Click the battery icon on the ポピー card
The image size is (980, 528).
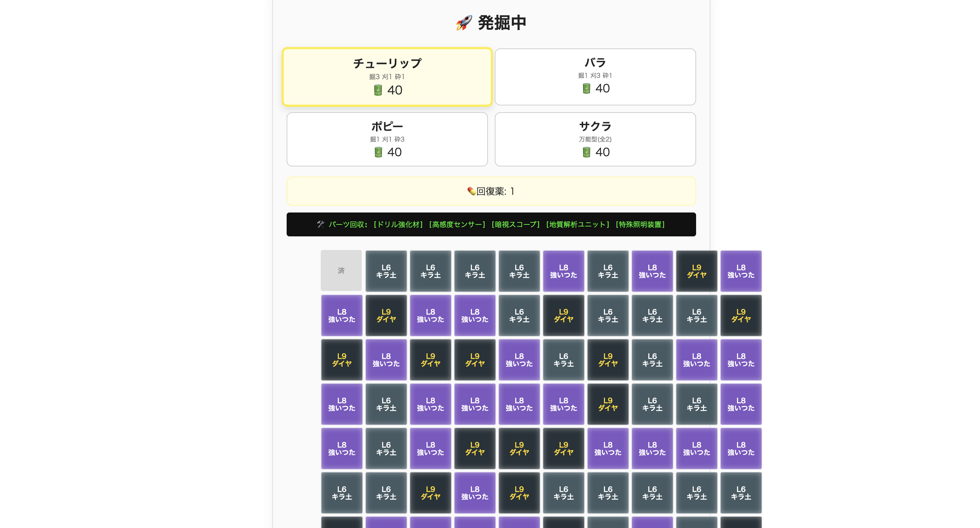pyautogui.click(x=378, y=152)
